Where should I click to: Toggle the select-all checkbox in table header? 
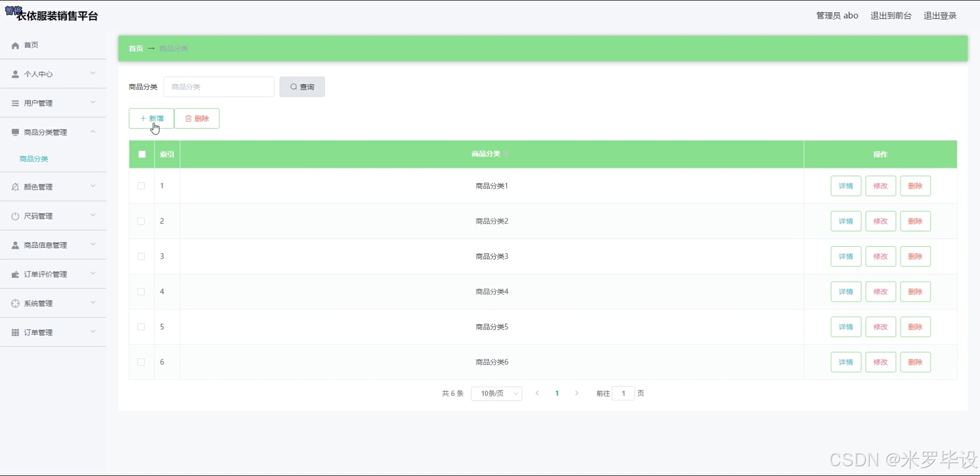tap(142, 154)
